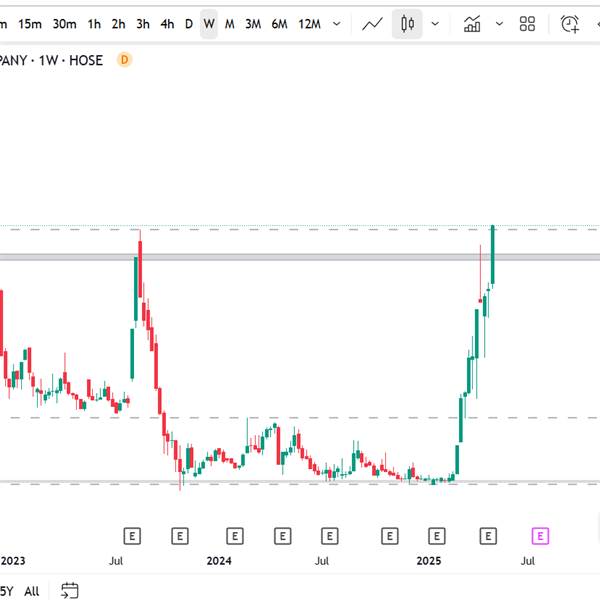Open the last black E marker before Jul 2025
This screenshot has width=600, height=600.
(x=488, y=536)
